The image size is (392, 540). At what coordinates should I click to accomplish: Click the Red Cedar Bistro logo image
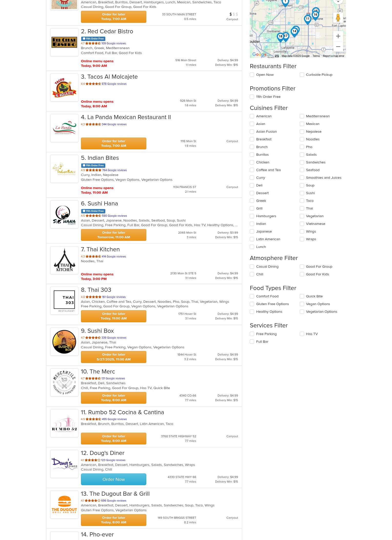[64, 42]
